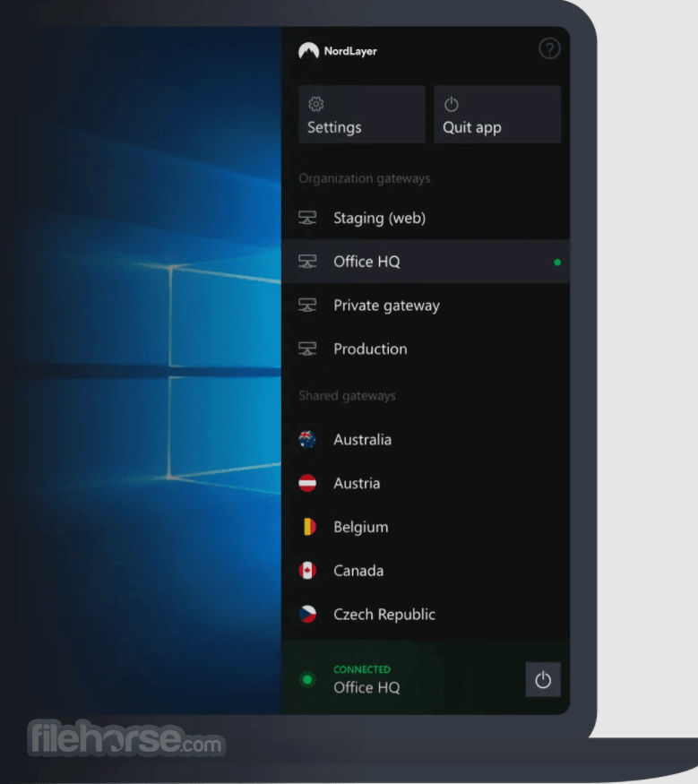Click the gear icon above Settings
Viewport: 698px width, 784px height.
pos(316,104)
